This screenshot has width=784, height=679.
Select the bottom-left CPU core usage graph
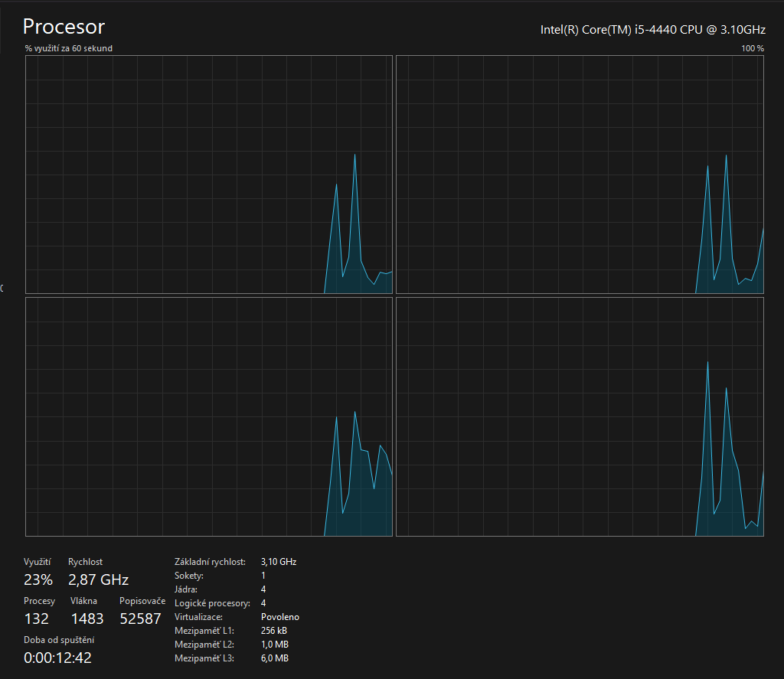pyautogui.click(x=209, y=417)
